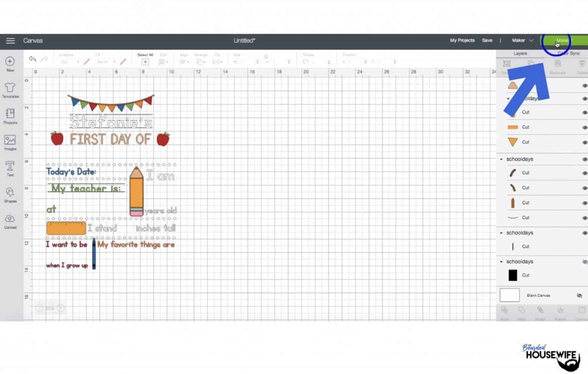588x374 pixels.
Task: Click the Undo arrow
Action: pyautogui.click(x=33, y=59)
